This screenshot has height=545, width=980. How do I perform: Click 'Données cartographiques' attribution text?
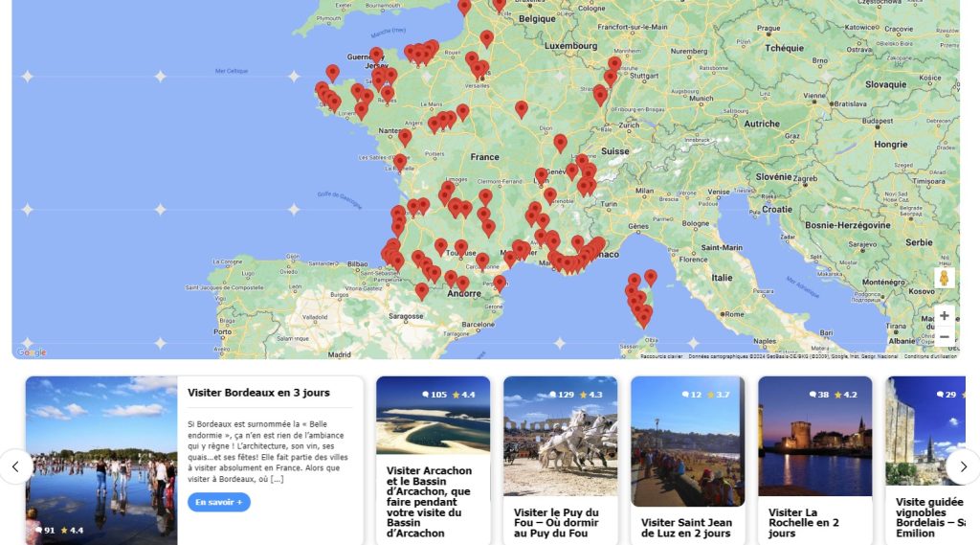[792, 356]
